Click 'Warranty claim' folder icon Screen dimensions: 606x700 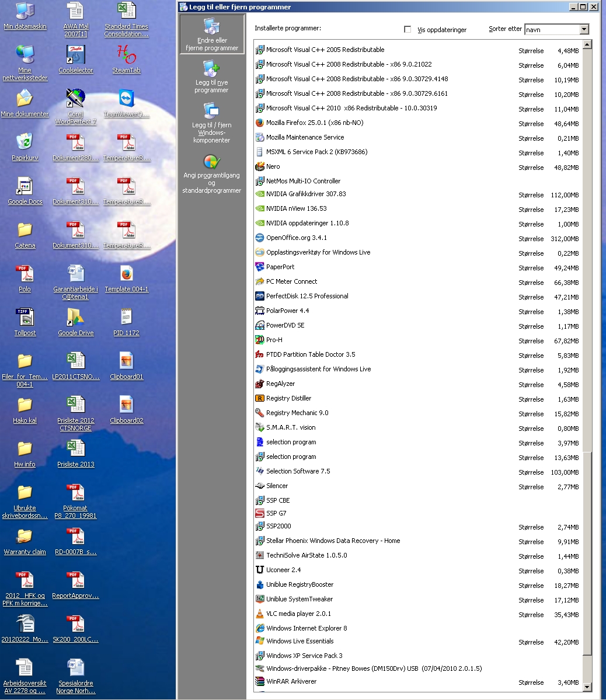(25, 541)
